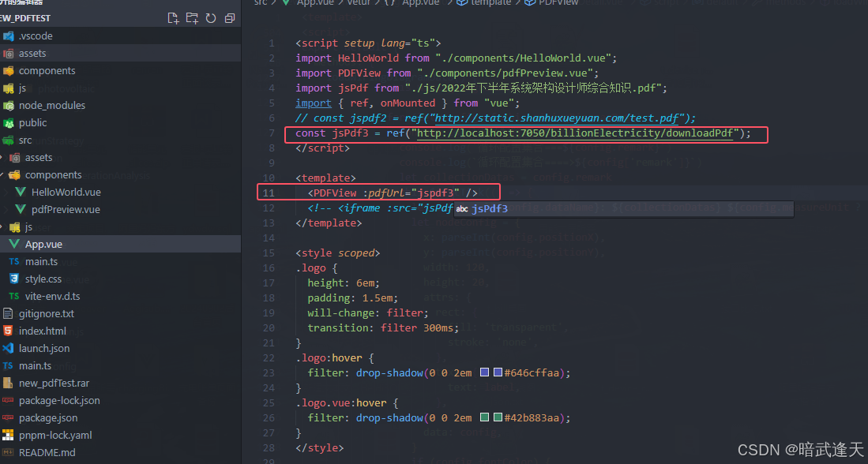Click the "<style scoped>" tag line

(338, 253)
